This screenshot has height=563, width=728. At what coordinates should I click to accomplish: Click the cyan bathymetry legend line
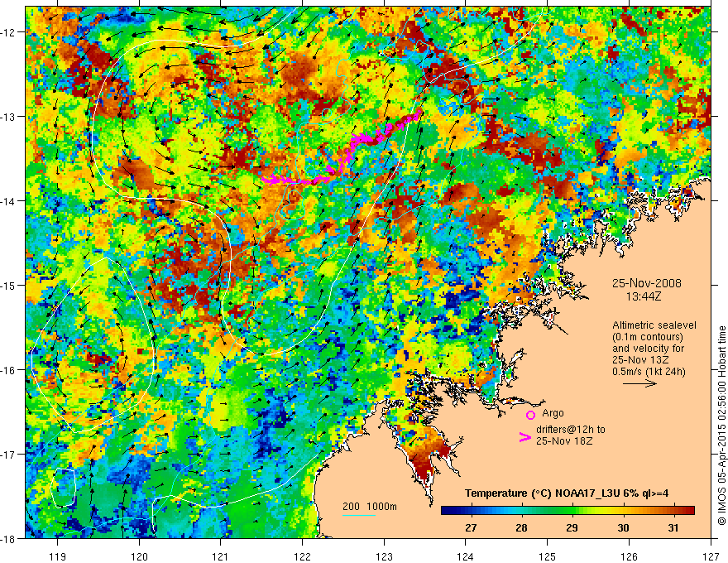[x=359, y=515]
